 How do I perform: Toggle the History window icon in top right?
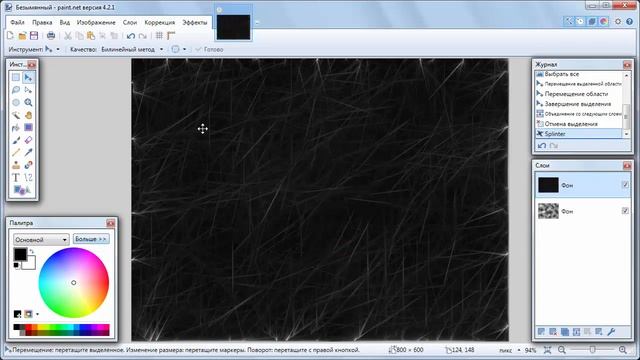coord(580,21)
